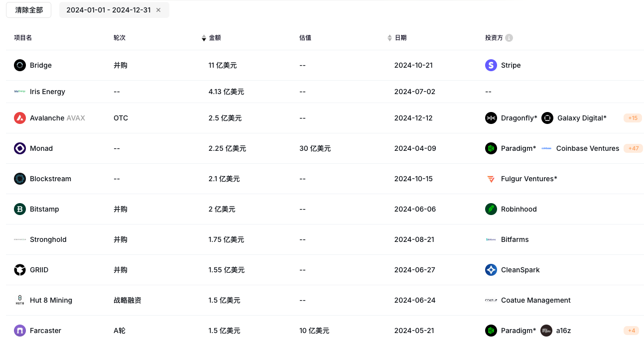The height and width of the screenshot is (342, 644).
Task: Click the CleanSpark investor logo icon
Action: (491, 270)
